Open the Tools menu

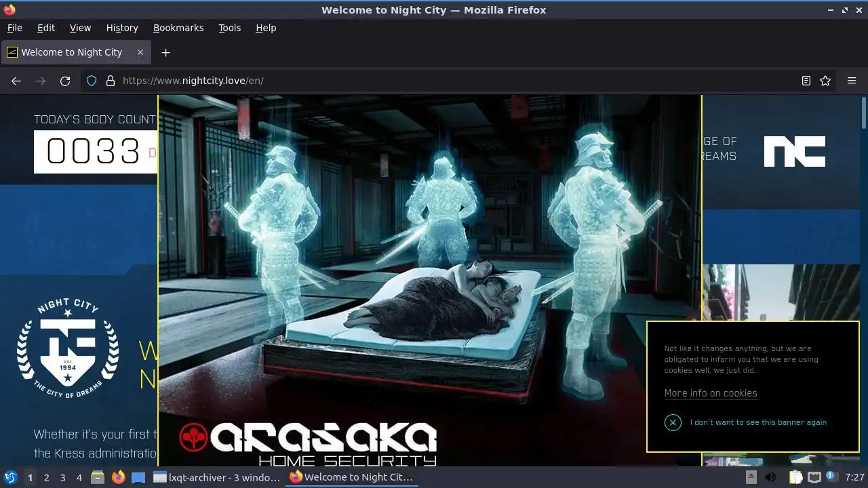[230, 28]
